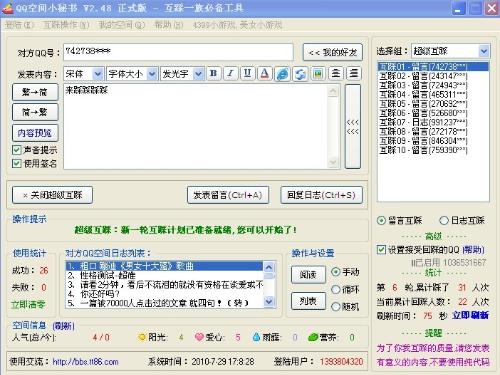Click the tall <<< insert button

(x=353, y=126)
